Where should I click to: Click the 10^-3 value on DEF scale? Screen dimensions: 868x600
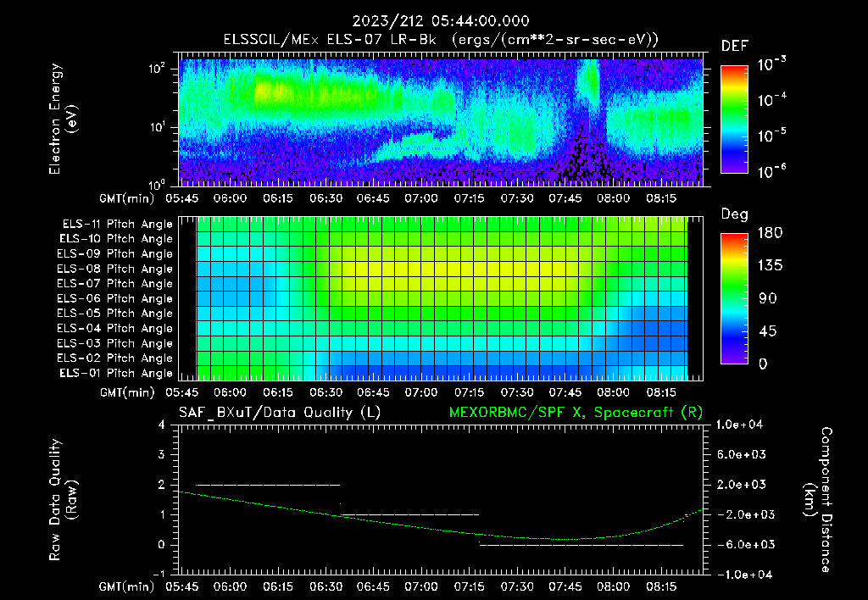[x=771, y=64]
